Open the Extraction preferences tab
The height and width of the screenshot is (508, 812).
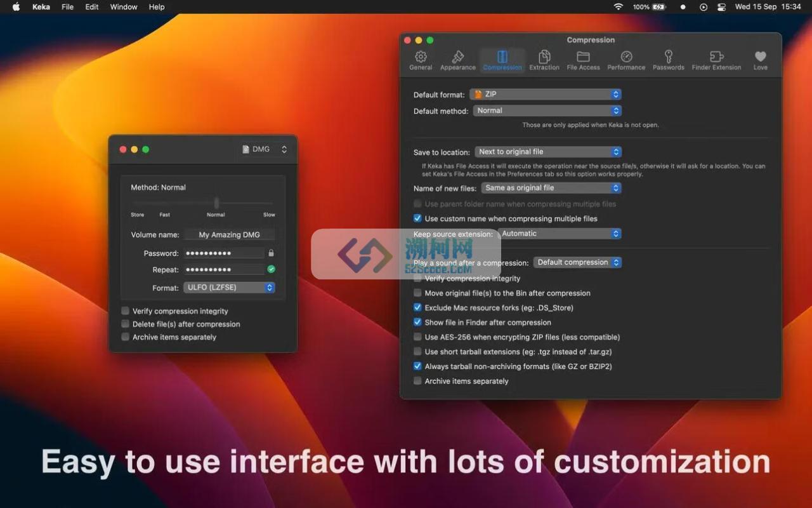coord(544,60)
